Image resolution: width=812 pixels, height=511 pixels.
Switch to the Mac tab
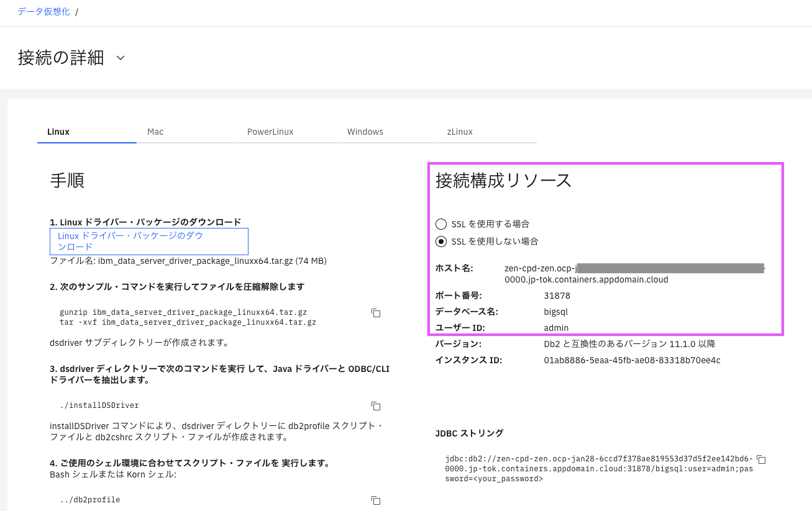187,132
